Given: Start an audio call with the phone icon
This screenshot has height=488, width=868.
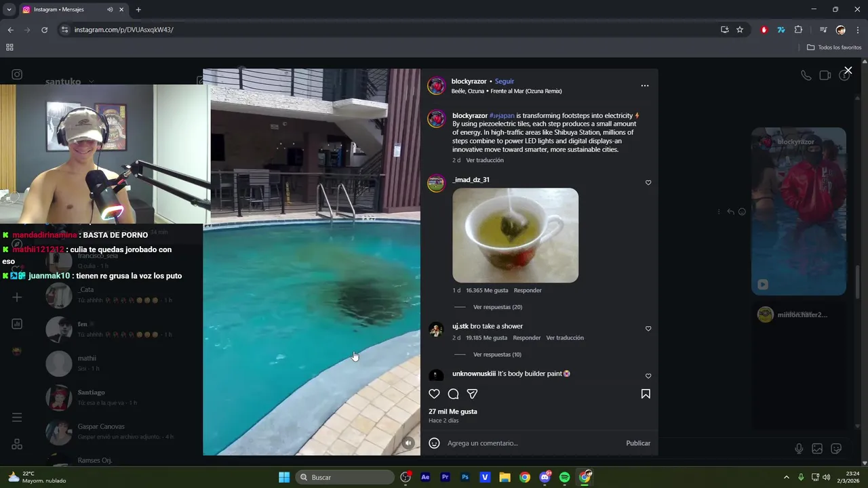Looking at the screenshot, I should point(806,75).
